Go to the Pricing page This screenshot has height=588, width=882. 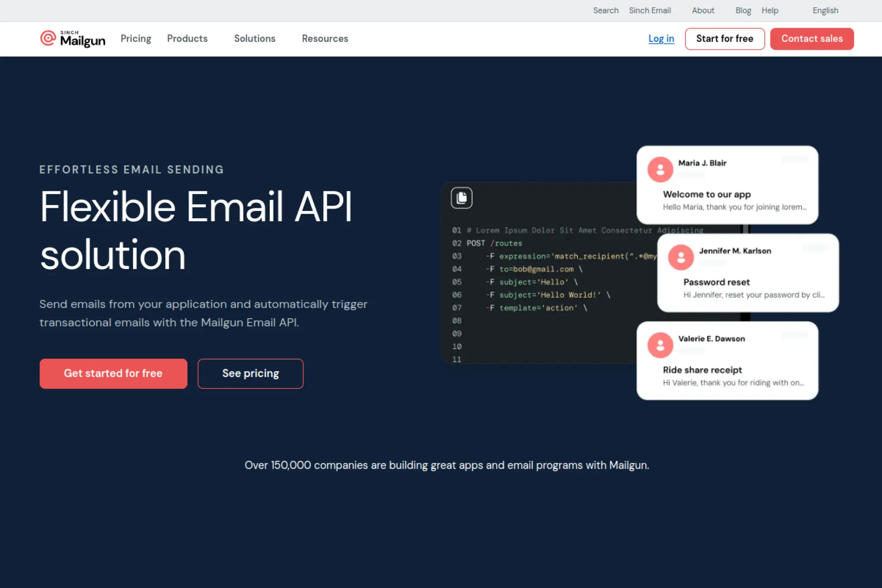135,39
